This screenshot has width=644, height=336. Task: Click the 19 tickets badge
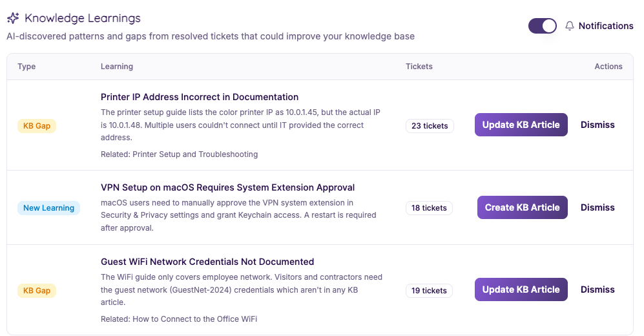[429, 290]
